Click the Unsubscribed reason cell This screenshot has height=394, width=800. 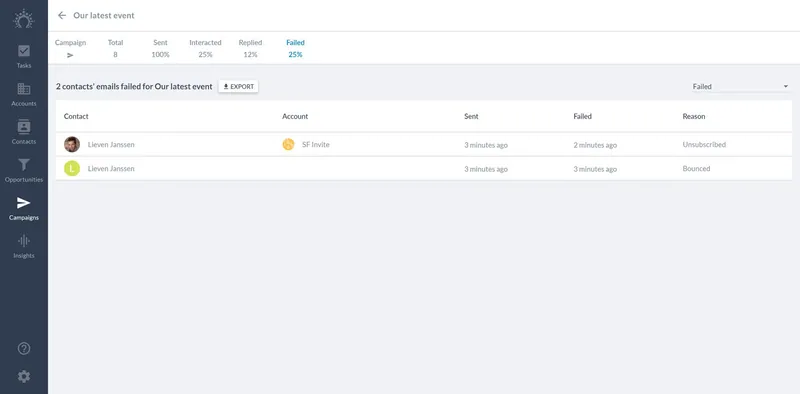pyautogui.click(x=704, y=144)
